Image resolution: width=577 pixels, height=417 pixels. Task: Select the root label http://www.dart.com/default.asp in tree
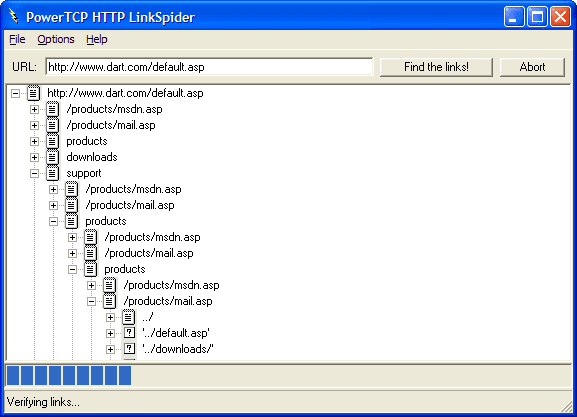pyautogui.click(x=125, y=93)
